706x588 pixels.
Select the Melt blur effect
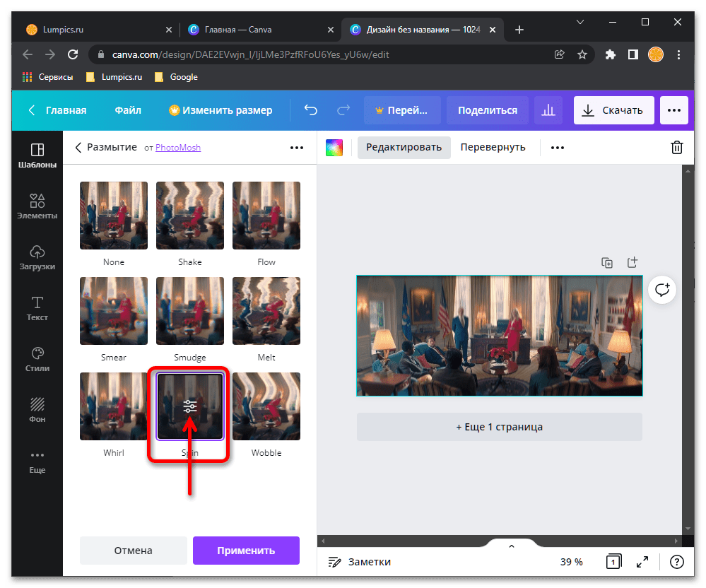(x=266, y=311)
